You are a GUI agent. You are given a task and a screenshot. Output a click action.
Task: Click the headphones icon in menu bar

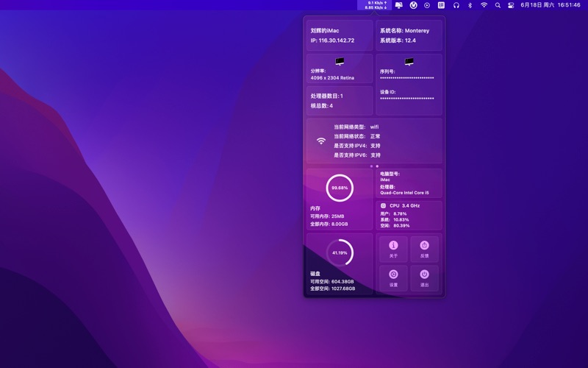click(x=456, y=4)
